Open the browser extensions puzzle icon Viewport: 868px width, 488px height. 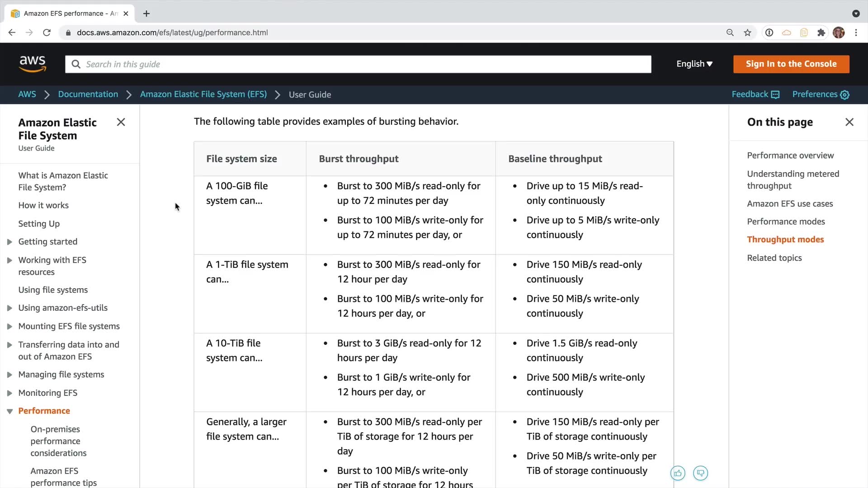[821, 33]
